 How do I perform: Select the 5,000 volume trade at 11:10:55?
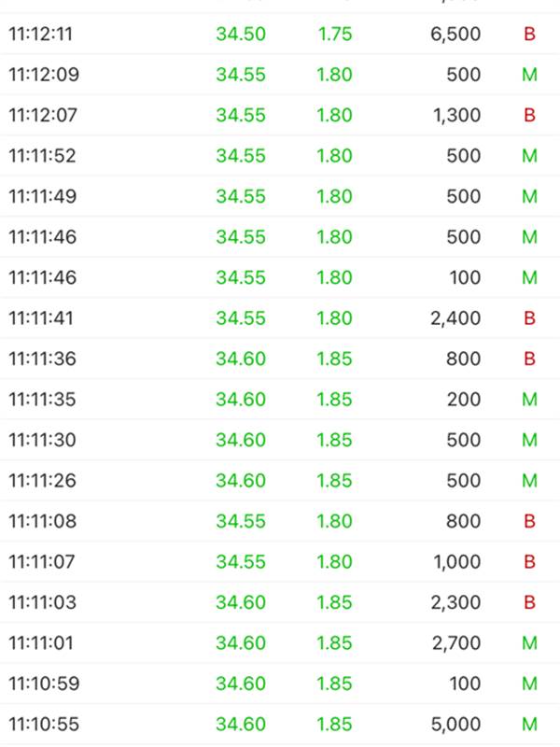(x=455, y=725)
